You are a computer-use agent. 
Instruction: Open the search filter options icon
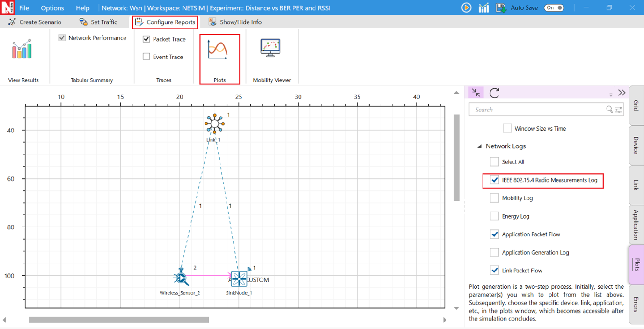click(619, 110)
